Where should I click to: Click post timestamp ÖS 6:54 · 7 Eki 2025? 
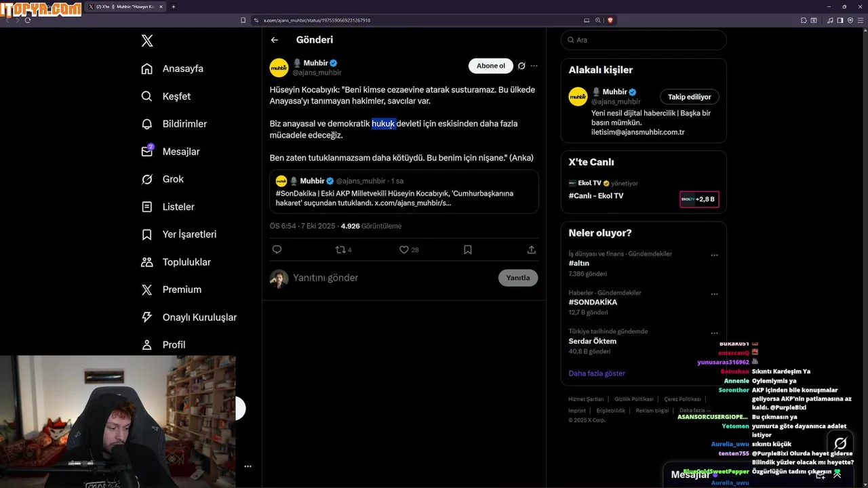click(302, 226)
